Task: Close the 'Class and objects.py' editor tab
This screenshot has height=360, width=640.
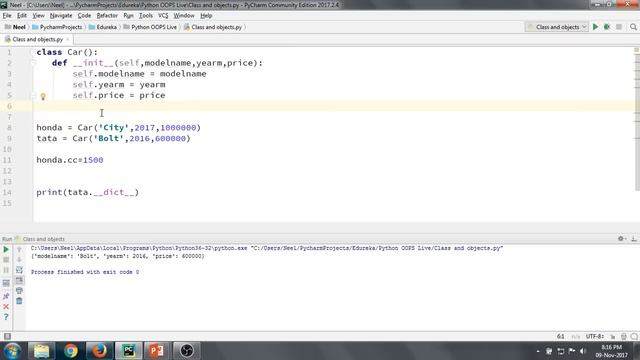Action: pos(68,39)
